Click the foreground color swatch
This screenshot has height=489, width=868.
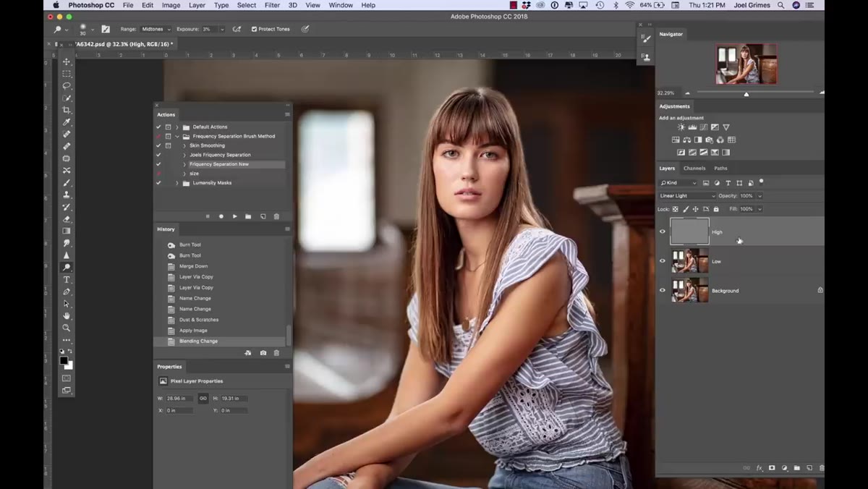click(64, 361)
